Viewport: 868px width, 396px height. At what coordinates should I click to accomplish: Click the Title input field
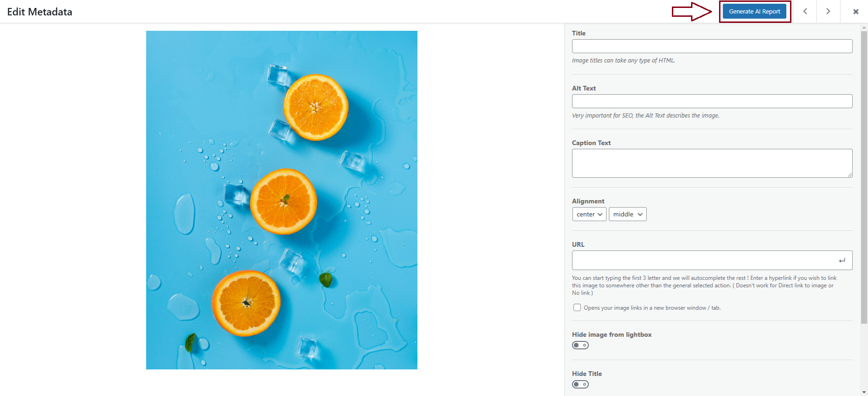[x=712, y=46]
